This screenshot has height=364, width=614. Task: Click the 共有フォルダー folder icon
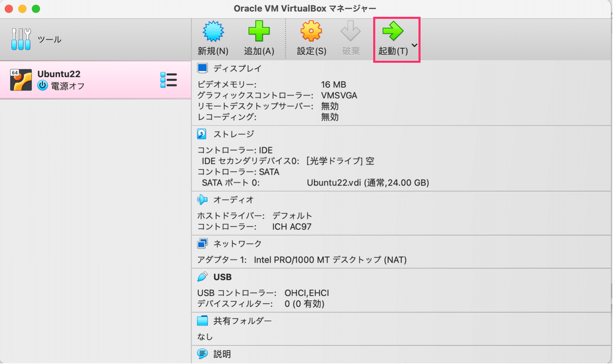pos(203,321)
